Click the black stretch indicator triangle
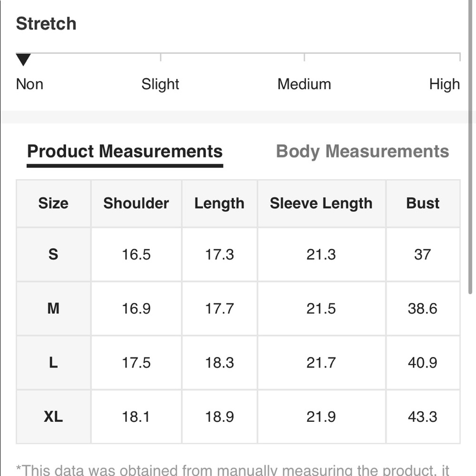476x476 pixels. [x=23, y=59]
